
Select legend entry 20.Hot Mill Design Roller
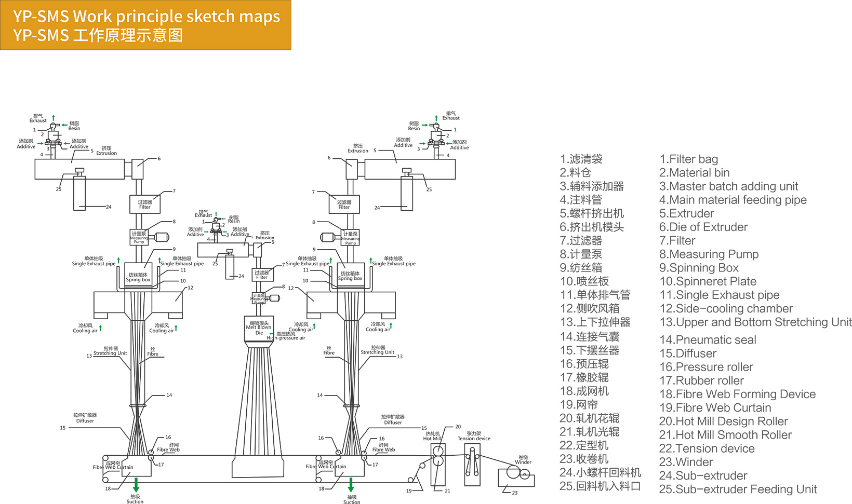click(x=723, y=421)
